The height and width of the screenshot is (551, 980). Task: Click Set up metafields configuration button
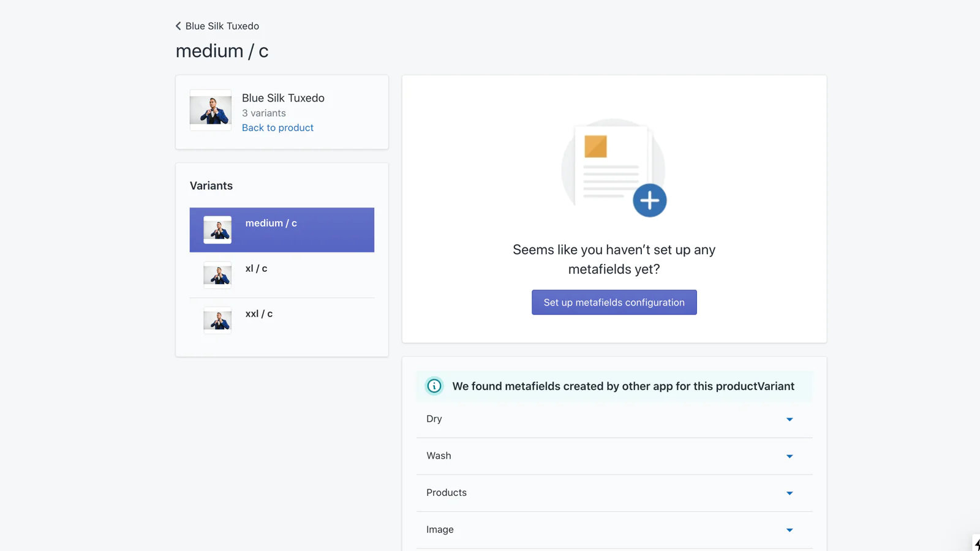point(614,302)
